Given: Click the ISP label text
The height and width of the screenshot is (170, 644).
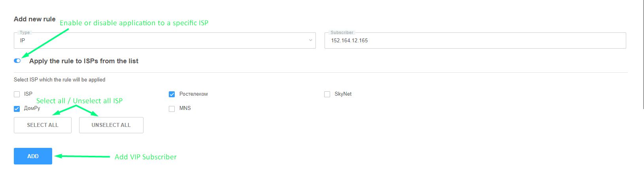Looking at the screenshot, I should point(28,94).
